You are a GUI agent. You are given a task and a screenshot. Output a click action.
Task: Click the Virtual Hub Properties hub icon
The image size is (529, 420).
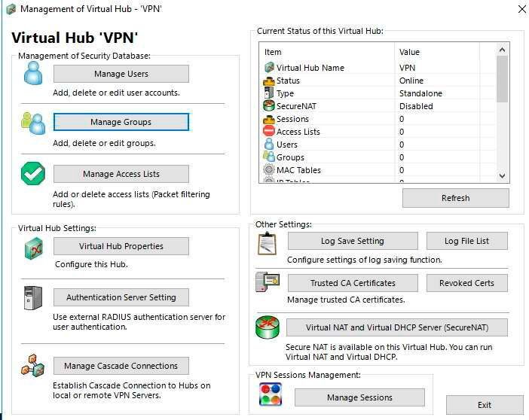[34, 248]
